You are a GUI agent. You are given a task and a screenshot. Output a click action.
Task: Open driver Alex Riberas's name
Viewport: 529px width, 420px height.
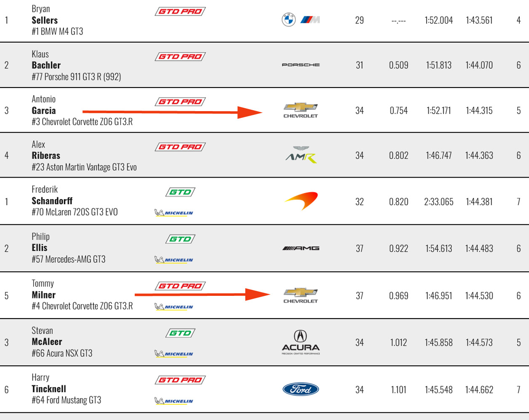coord(46,155)
